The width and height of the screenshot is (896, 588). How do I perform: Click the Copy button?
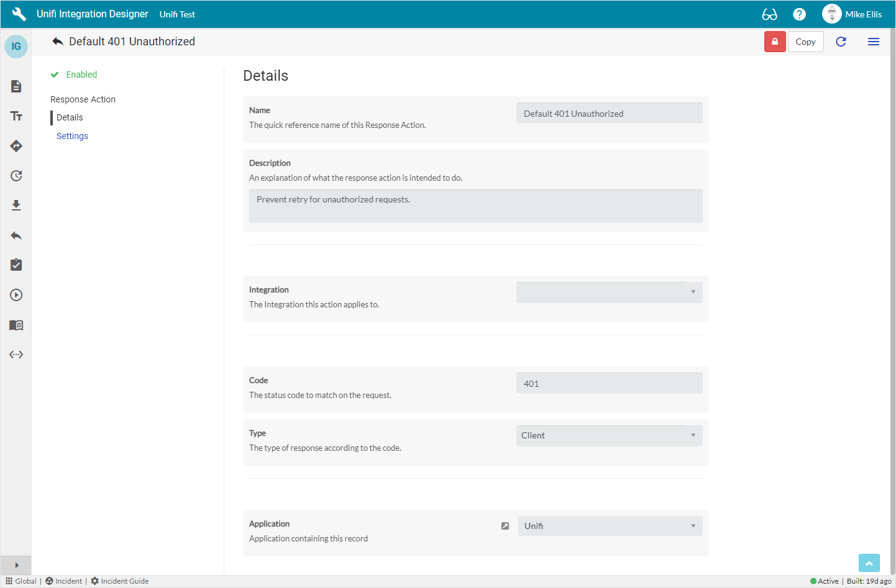(x=805, y=42)
